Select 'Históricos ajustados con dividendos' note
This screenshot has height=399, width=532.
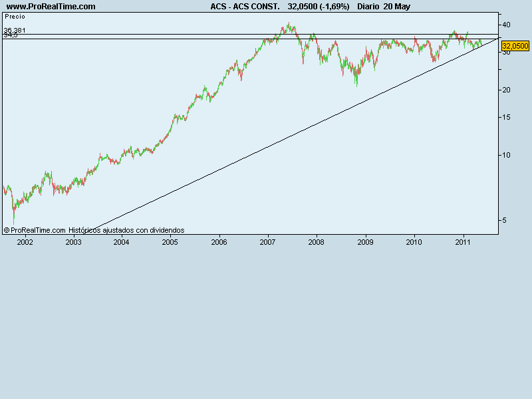126,230
